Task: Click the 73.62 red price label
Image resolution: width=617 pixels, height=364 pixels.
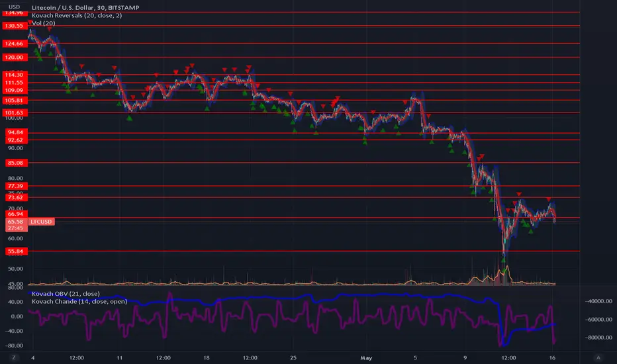Action: [x=16, y=197]
